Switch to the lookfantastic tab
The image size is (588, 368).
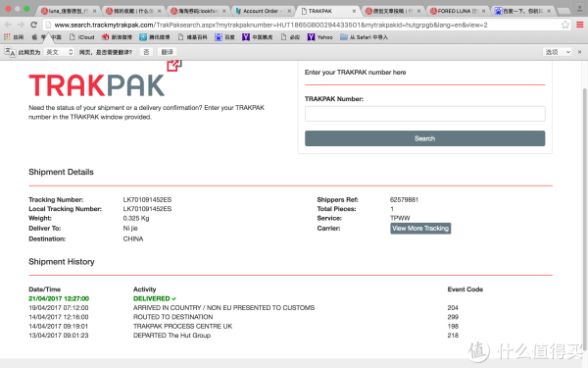197,11
